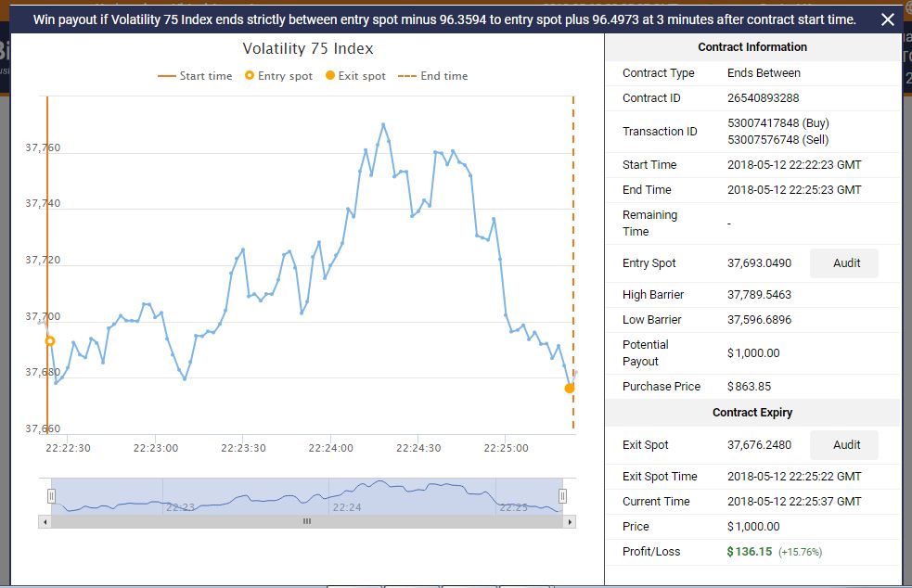The image size is (912, 588).
Task: Click Audit next to Entry Spot
Action: click(843, 263)
